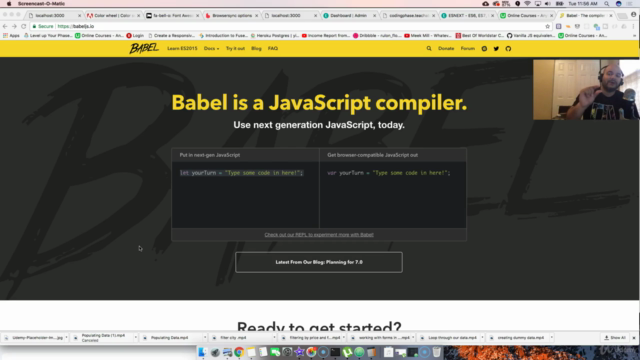Open options arrow for filter city.mp4 download
This screenshot has height=360, width=640.
274,338
